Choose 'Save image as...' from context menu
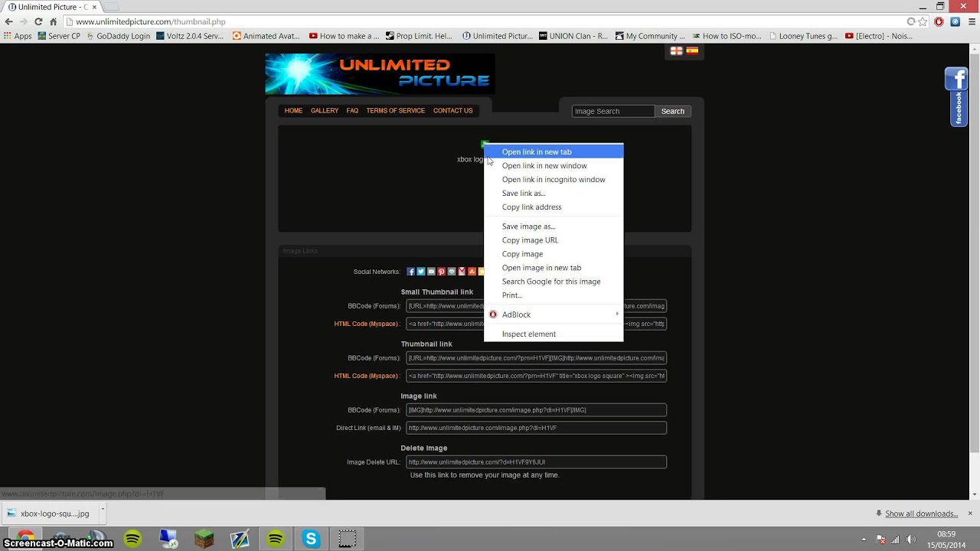The height and width of the screenshot is (551, 980). pos(528,226)
